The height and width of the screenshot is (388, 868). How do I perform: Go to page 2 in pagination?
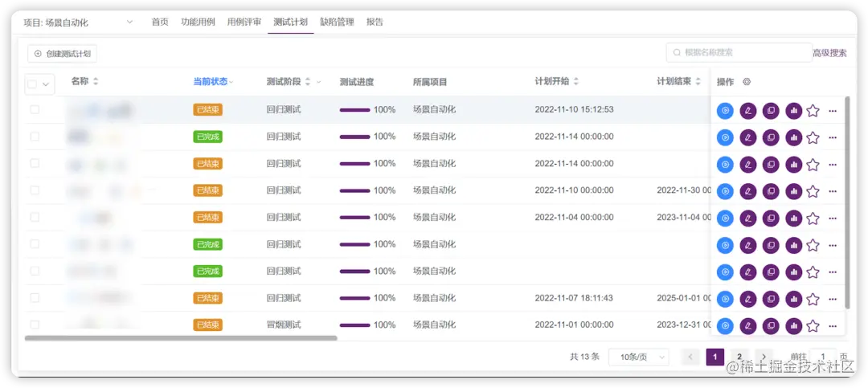(739, 357)
